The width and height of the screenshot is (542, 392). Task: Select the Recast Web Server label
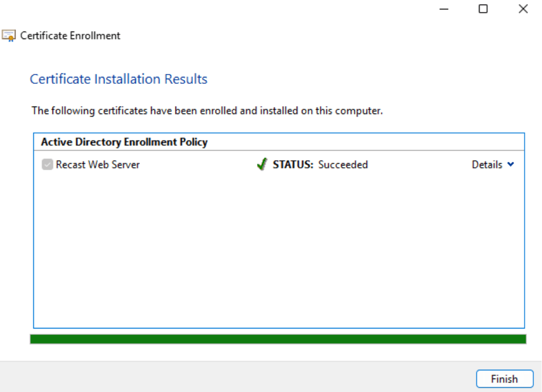tap(98, 165)
